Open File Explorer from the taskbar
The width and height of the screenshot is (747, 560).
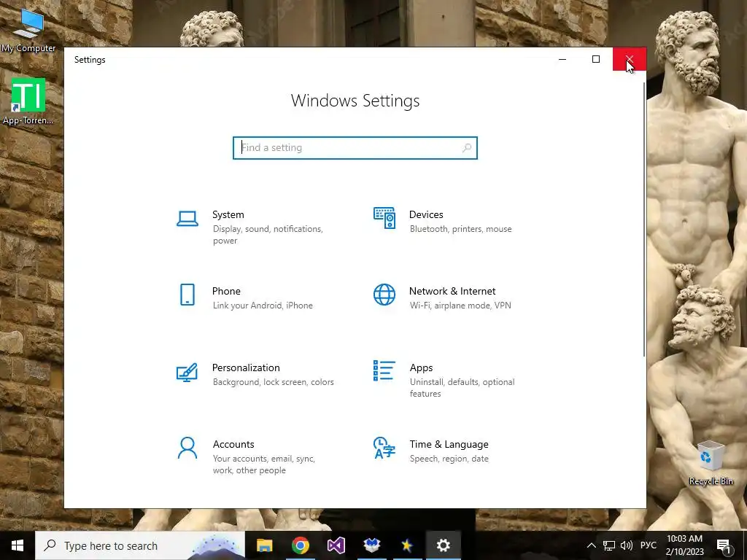coord(264,545)
